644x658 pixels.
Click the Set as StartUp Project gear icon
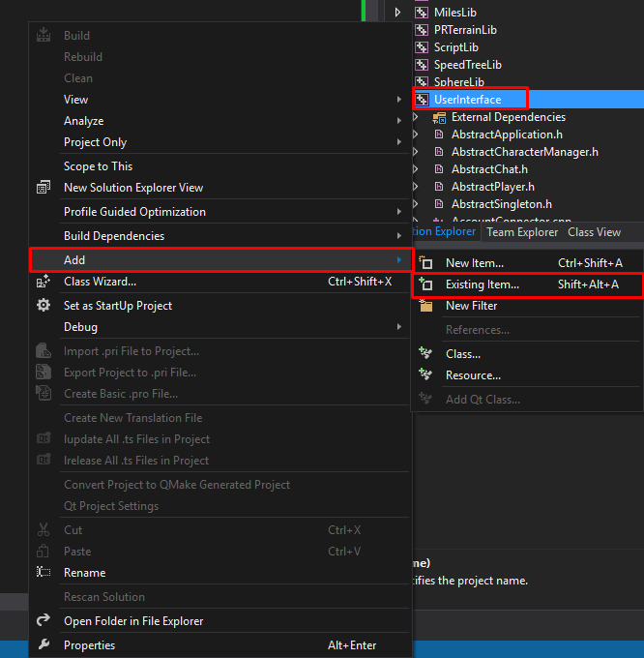coord(44,305)
